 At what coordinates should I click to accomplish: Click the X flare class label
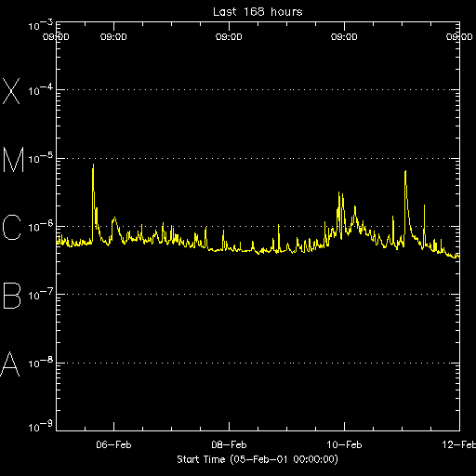[11, 91]
